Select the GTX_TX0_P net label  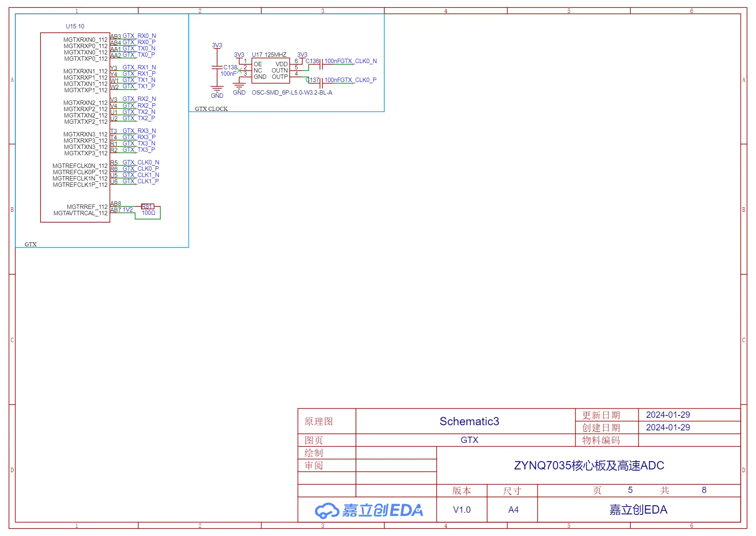point(139,55)
